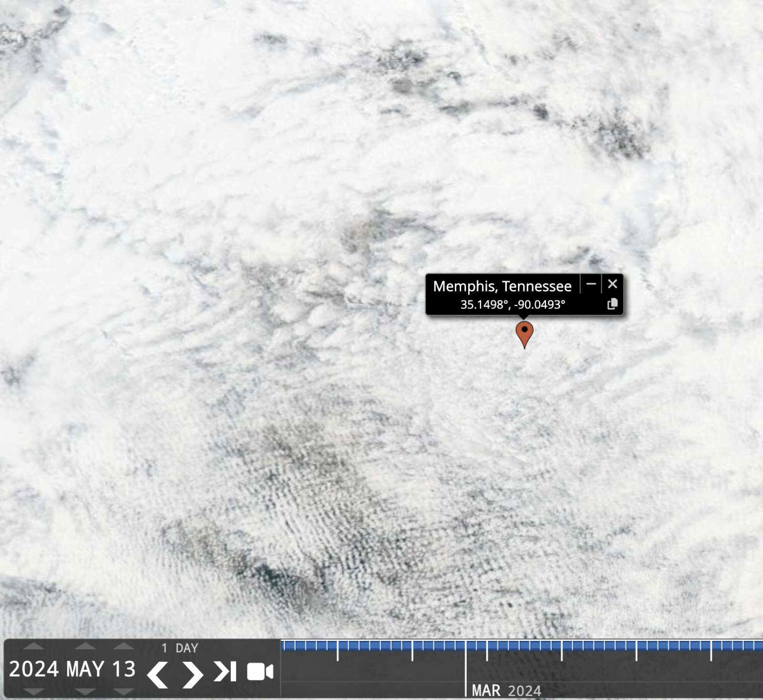Viewport: 763px width, 700px height.
Task: Open animation panel via video camera icon
Action: click(x=260, y=672)
